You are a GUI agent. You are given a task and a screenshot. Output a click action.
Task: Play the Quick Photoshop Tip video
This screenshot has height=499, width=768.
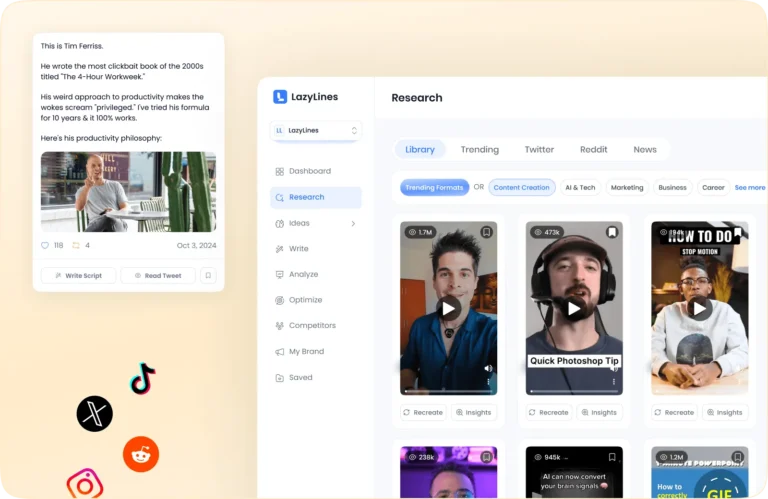[x=574, y=309]
